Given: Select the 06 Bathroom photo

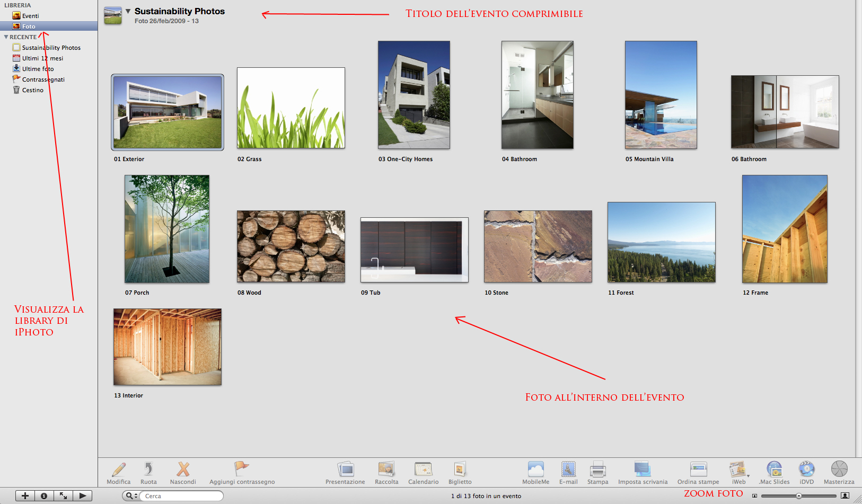Looking at the screenshot, I should tap(785, 112).
